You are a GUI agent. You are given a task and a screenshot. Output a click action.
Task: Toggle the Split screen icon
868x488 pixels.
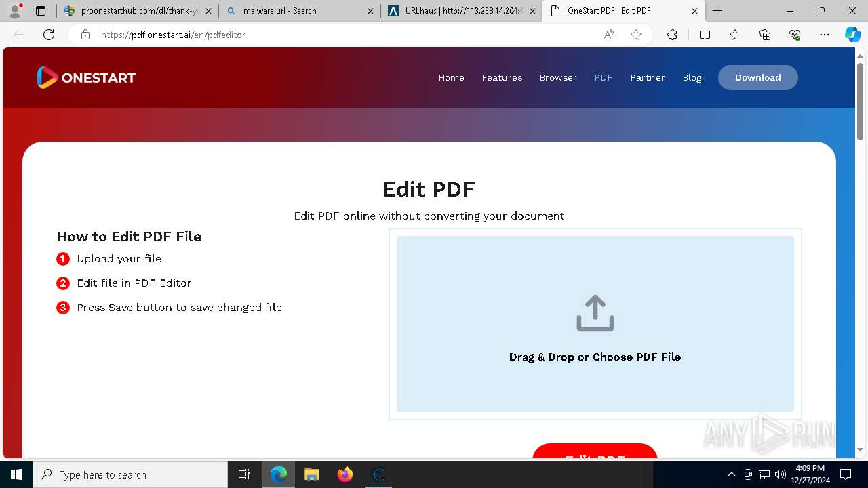point(705,35)
